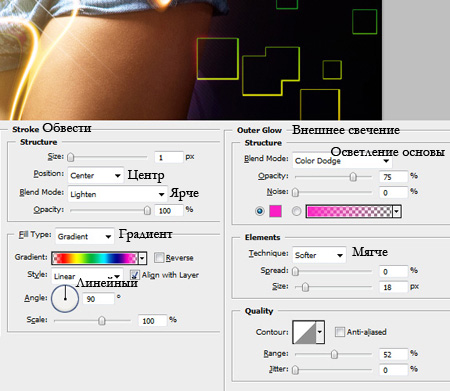
Task: Open the Fill Type dropdown showing Gradient
Action: pos(85,236)
